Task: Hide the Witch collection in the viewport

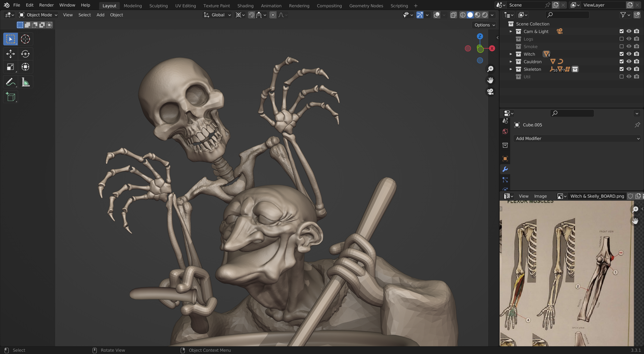Action: pos(628,54)
